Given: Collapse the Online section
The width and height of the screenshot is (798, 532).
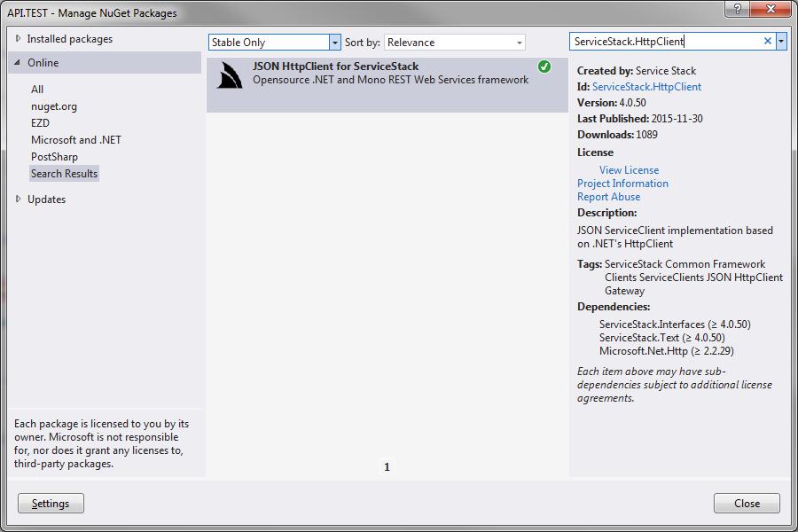Looking at the screenshot, I should (18, 63).
